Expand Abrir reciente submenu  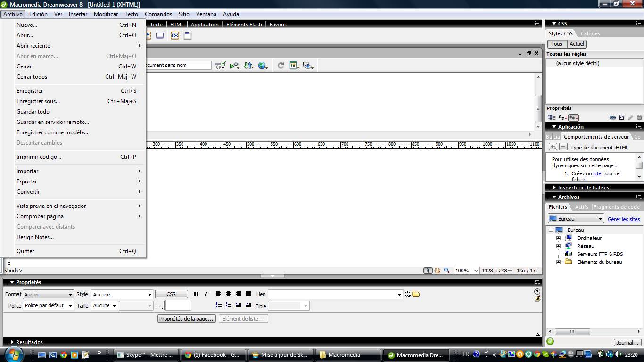pyautogui.click(x=73, y=46)
